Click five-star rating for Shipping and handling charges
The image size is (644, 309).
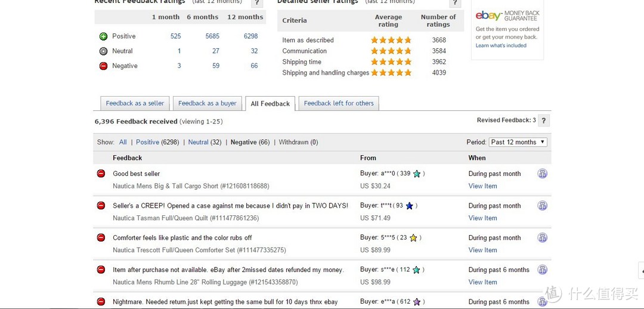click(391, 73)
